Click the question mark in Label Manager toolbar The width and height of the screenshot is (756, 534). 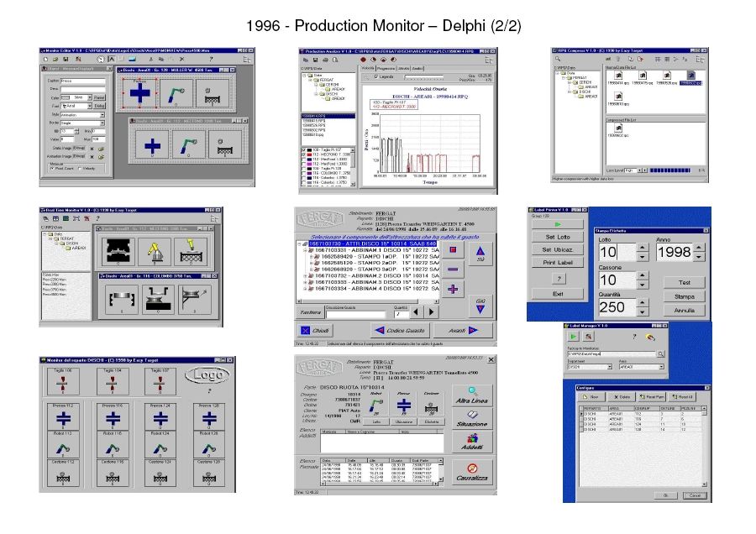[x=634, y=337]
